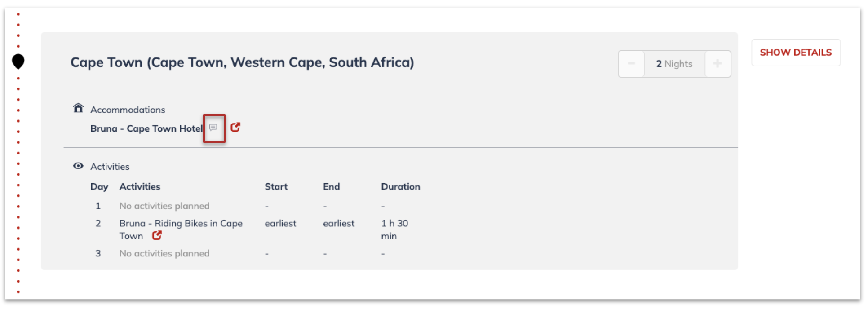The height and width of the screenshot is (309, 868).
Task: Click the Duration column header
Action: click(401, 186)
